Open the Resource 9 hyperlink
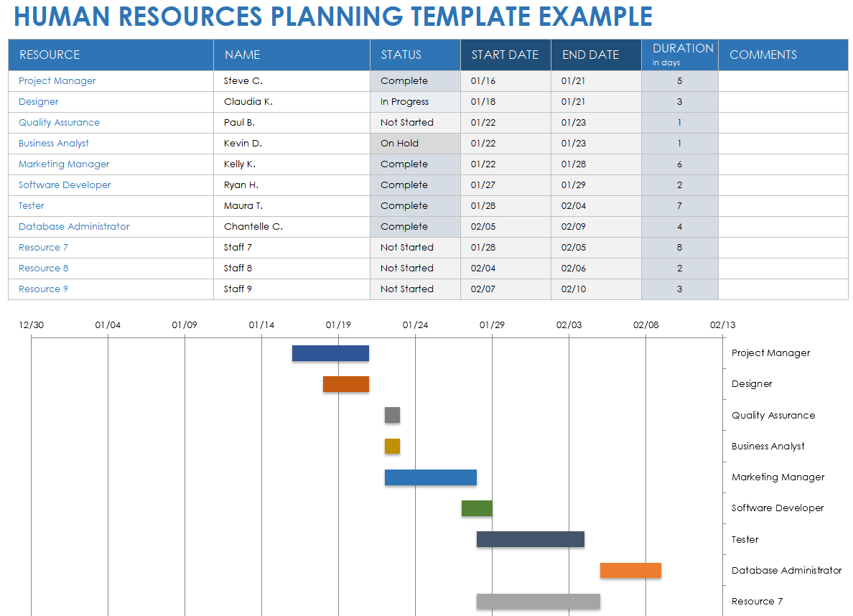853x616 pixels. point(43,289)
